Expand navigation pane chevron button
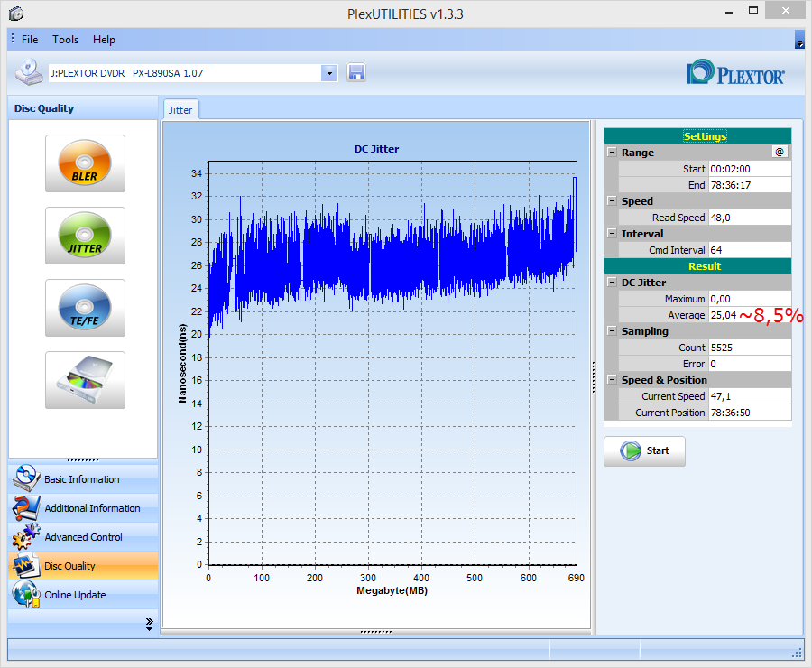This screenshot has height=668, width=812. (x=149, y=624)
